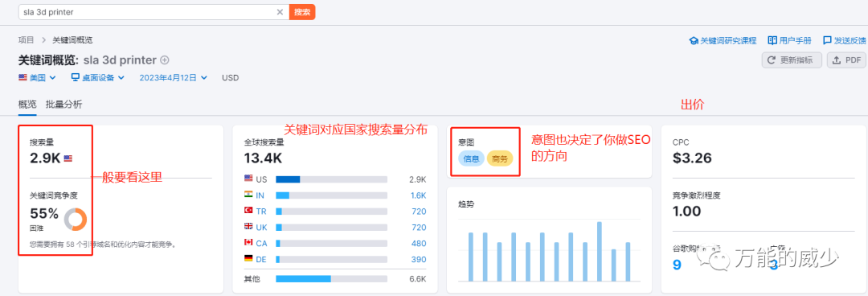This screenshot has height=296, width=868.
Task: Click the monitor icon beside 桌面设备
Action: click(76, 77)
